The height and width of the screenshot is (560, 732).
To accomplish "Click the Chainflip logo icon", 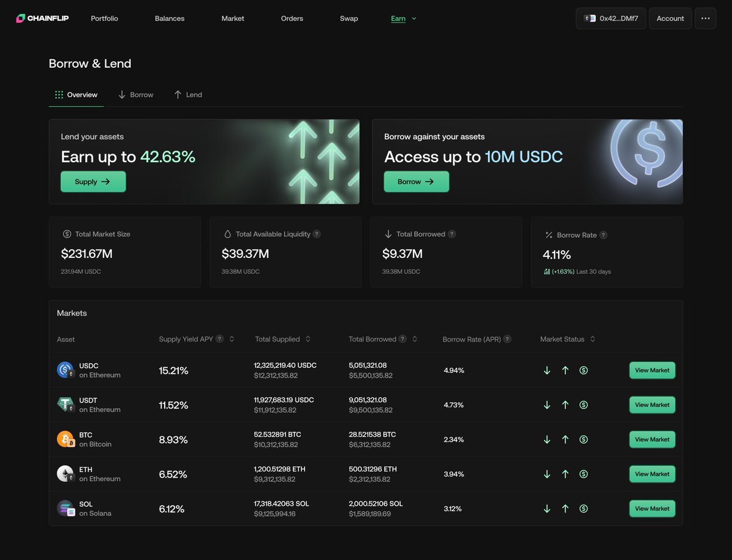I will pyautogui.click(x=19, y=18).
